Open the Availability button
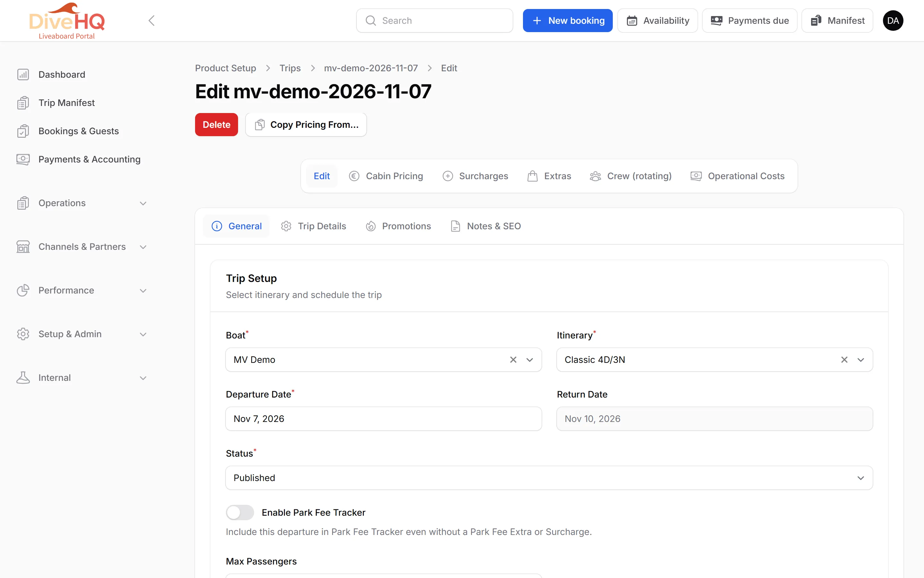This screenshot has height=578, width=924. (x=657, y=21)
